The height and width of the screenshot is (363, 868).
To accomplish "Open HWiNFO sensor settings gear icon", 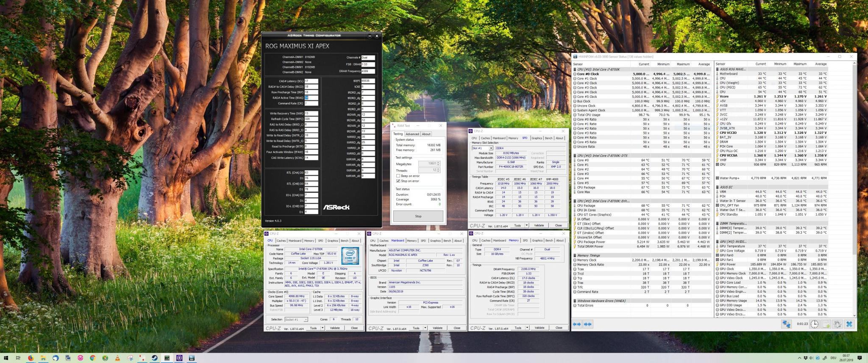I will click(837, 324).
